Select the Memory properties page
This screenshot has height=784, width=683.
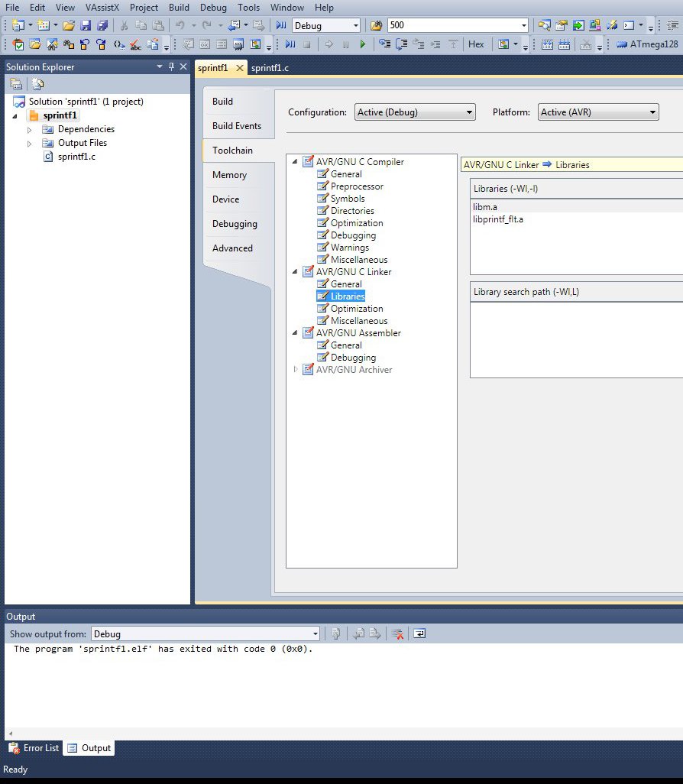229,174
